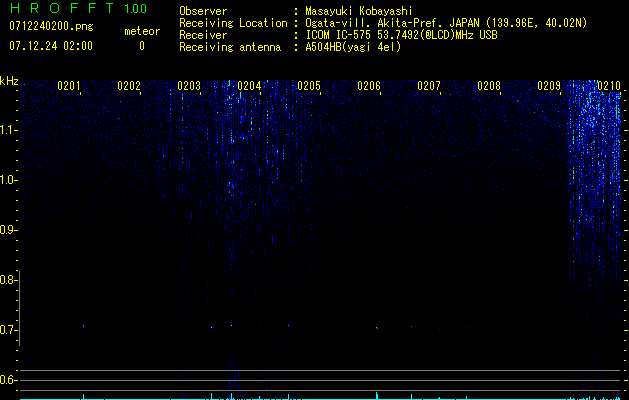Click the 0205 time marker
Image resolution: width=629 pixels, height=400 pixels.
309,86
